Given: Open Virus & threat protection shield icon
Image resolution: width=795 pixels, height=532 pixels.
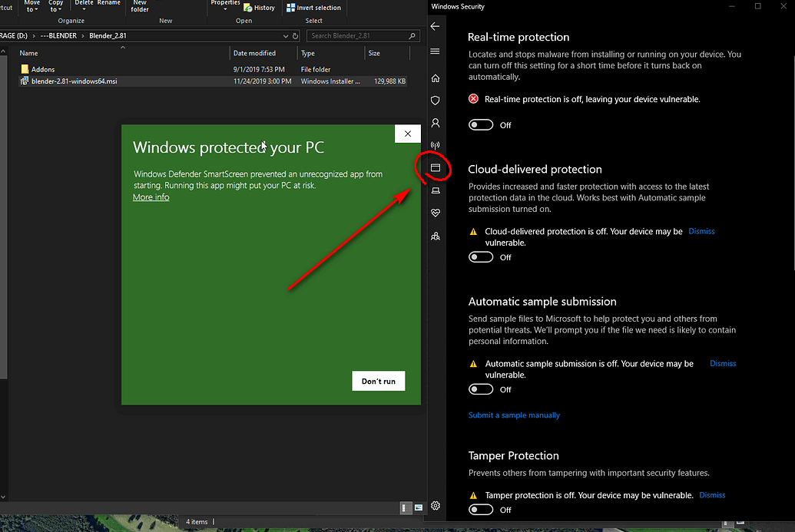Looking at the screenshot, I should [435, 101].
